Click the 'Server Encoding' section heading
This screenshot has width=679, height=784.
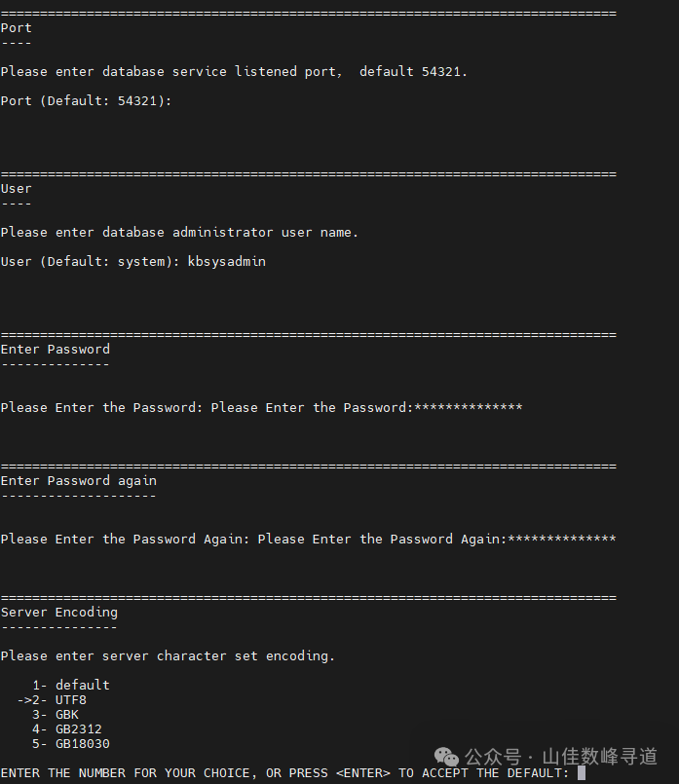pos(59,613)
